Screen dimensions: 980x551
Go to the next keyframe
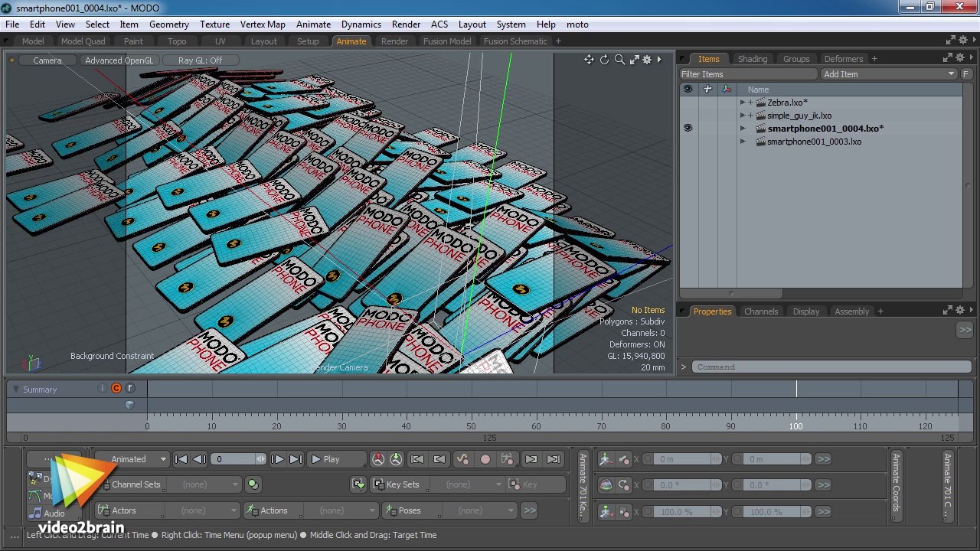531,459
